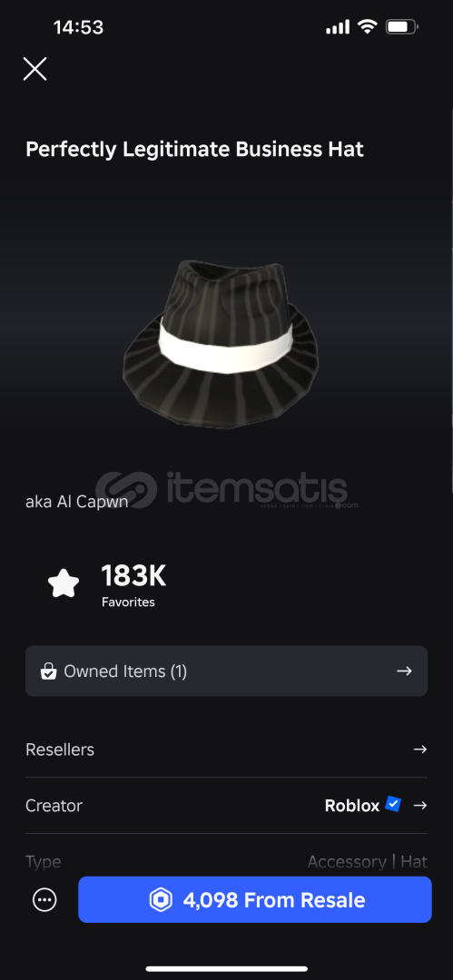Click the Roblox verified badge

[393, 804]
